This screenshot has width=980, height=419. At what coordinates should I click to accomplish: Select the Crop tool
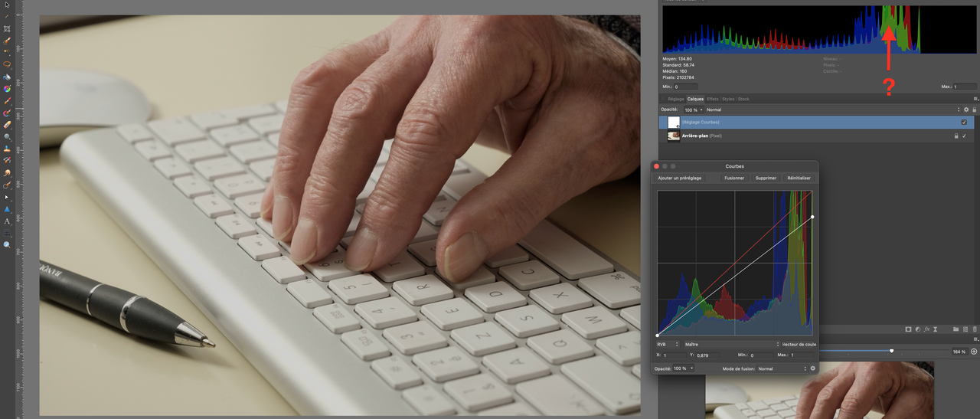pos(8,28)
